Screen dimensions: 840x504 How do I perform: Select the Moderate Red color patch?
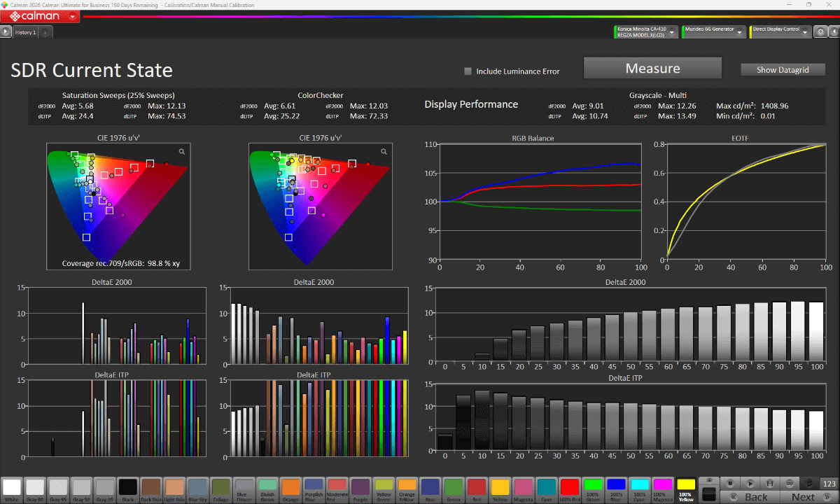click(x=337, y=489)
